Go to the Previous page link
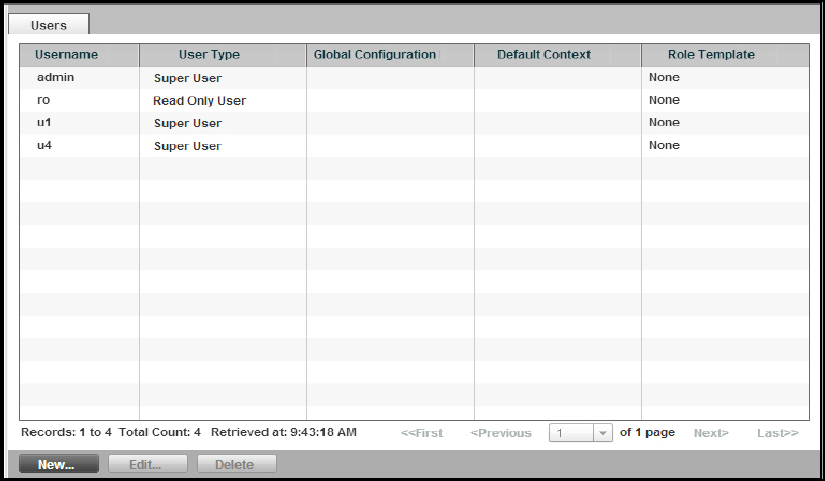This screenshot has height=481, width=825. pyautogui.click(x=500, y=433)
